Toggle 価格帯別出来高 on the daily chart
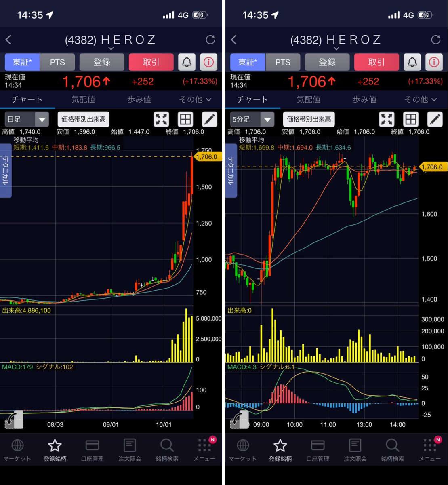Screen dimensions: 448x485 (x=84, y=119)
